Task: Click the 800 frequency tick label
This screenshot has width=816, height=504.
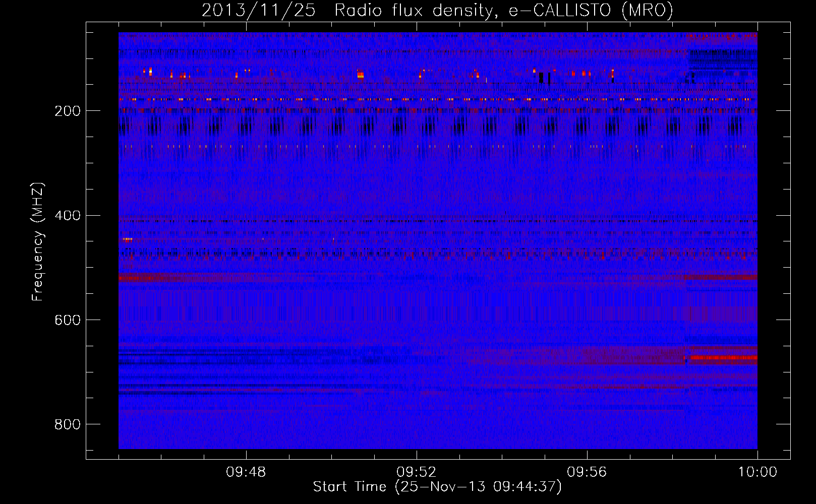Action: (x=68, y=425)
